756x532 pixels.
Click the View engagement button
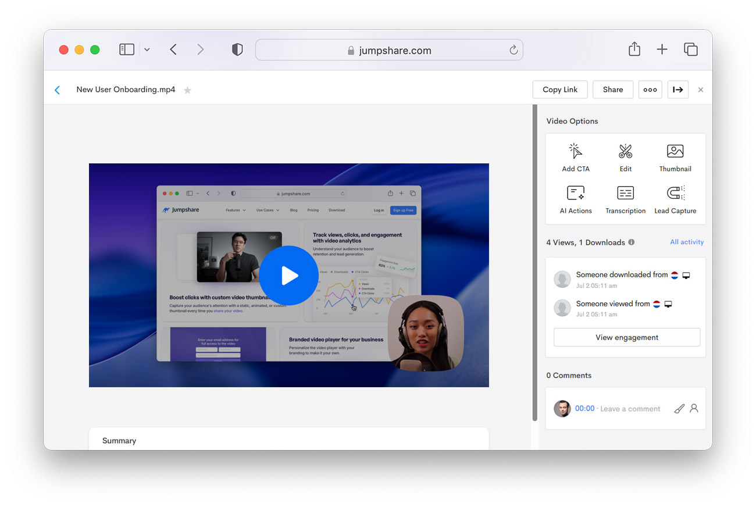pyautogui.click(x=627, y=337)
